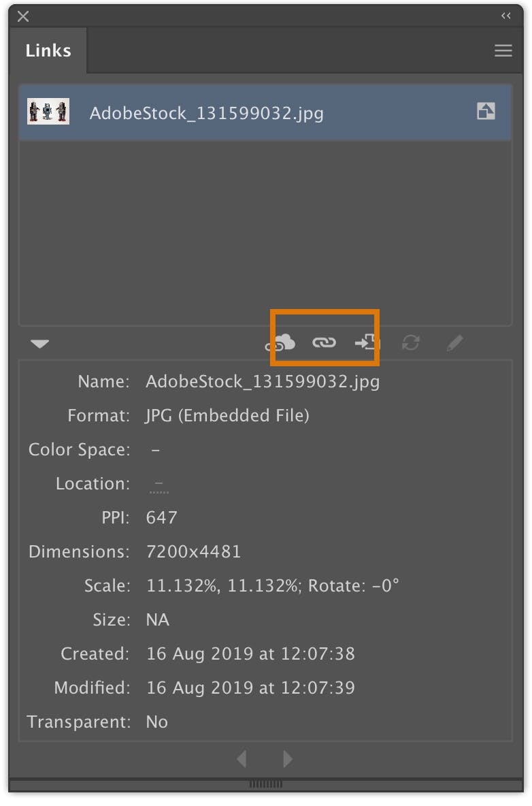532x806 pixels.
Task: Click the Scale value 11.132% text
Action: pyautogui.click(x=184, y=585)
